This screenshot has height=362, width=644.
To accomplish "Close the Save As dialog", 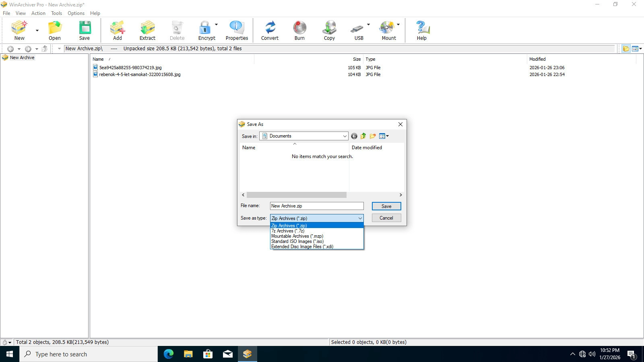I will tap(400, 124).
